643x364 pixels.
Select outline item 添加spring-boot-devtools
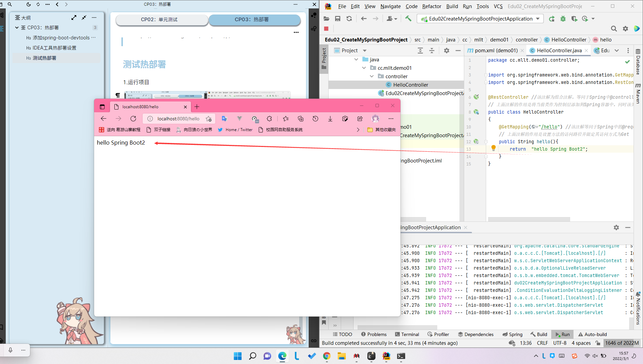(x=61, y=38)
